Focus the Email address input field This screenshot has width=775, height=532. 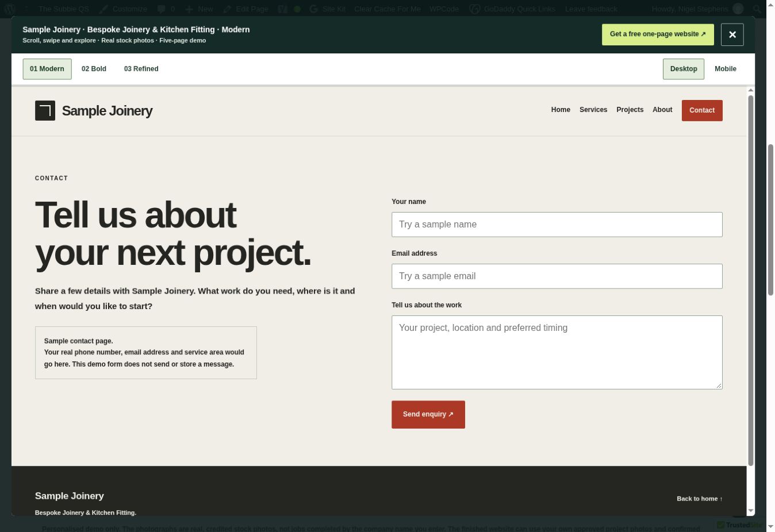tap(557, 276)
